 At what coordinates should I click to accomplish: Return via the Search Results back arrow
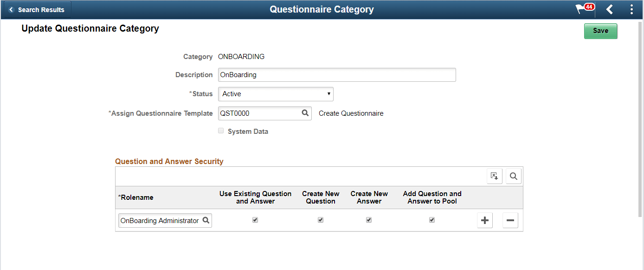coord(37,9)
